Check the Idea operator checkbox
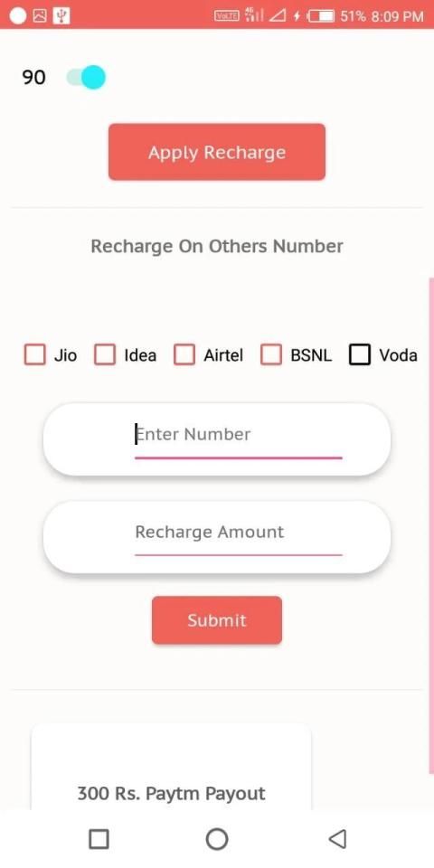 tap(105, 354)
